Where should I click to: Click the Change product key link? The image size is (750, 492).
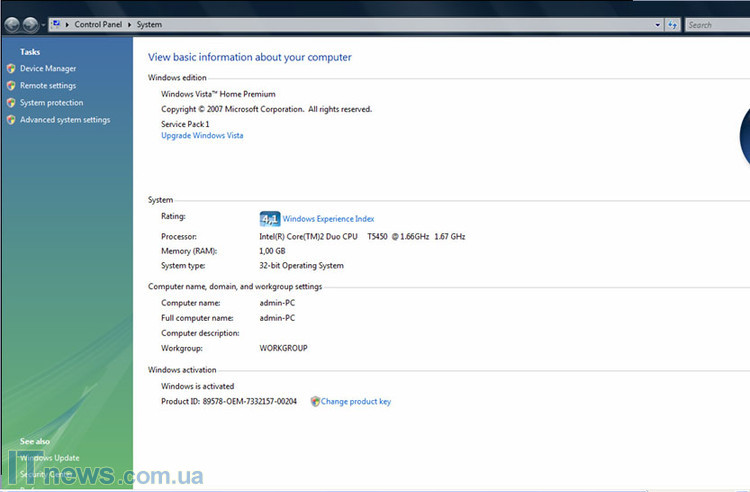(x=356, y=402)
